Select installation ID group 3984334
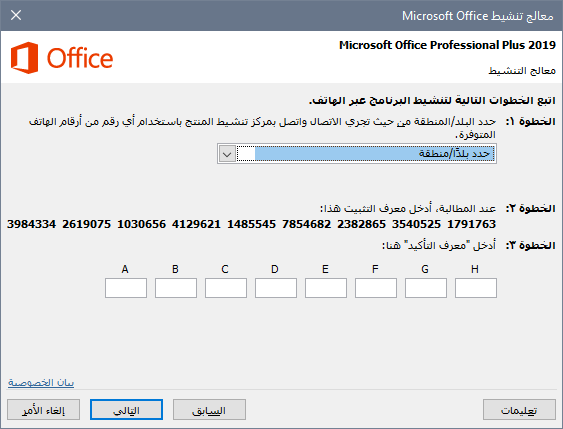 (31, 224)
